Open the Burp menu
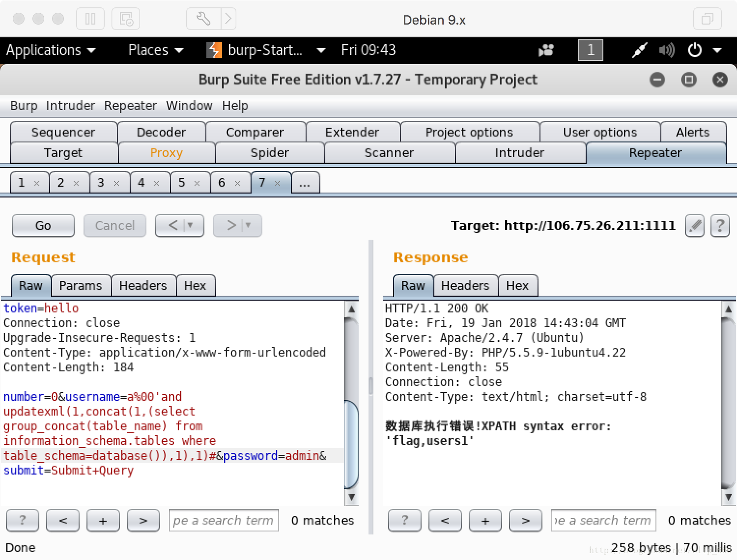Viewport: 737px width, 560px height. [24, 106]
